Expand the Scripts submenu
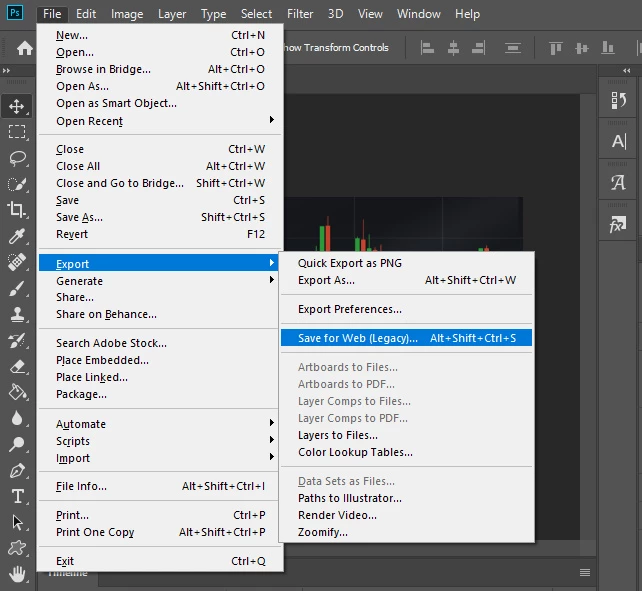 [160, 441]
